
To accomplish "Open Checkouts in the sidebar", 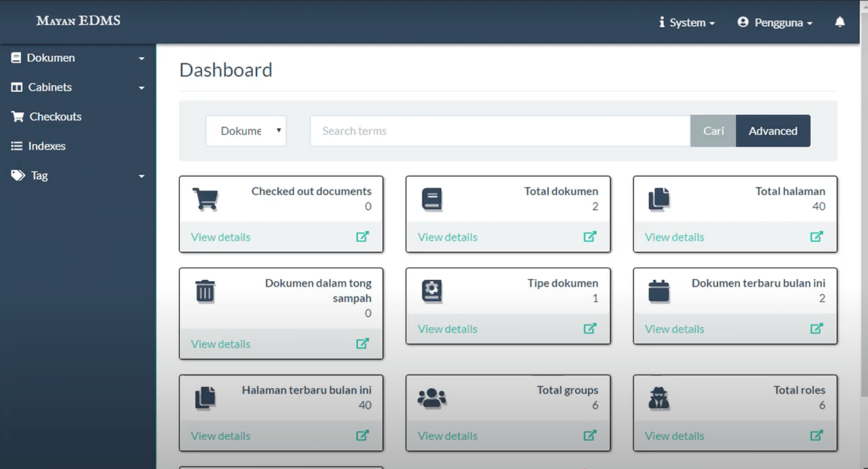I will click(46, 116).
